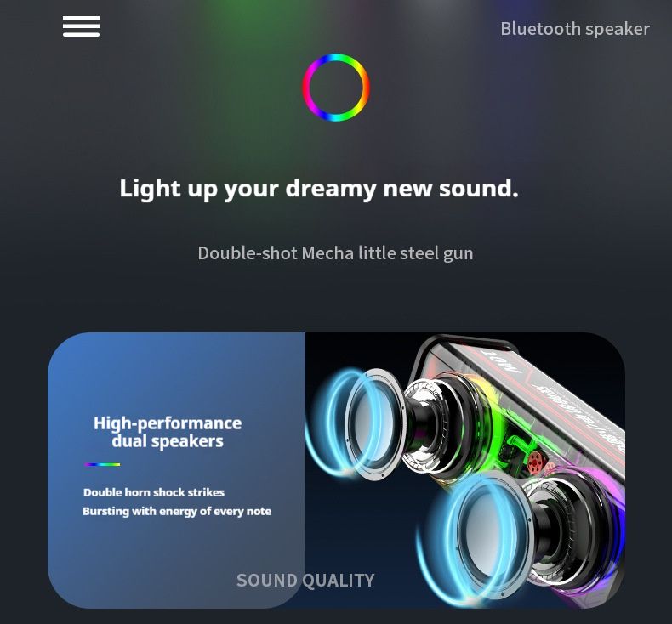Click the upper speaker's silver mounting ring

[x=376, y=424]
